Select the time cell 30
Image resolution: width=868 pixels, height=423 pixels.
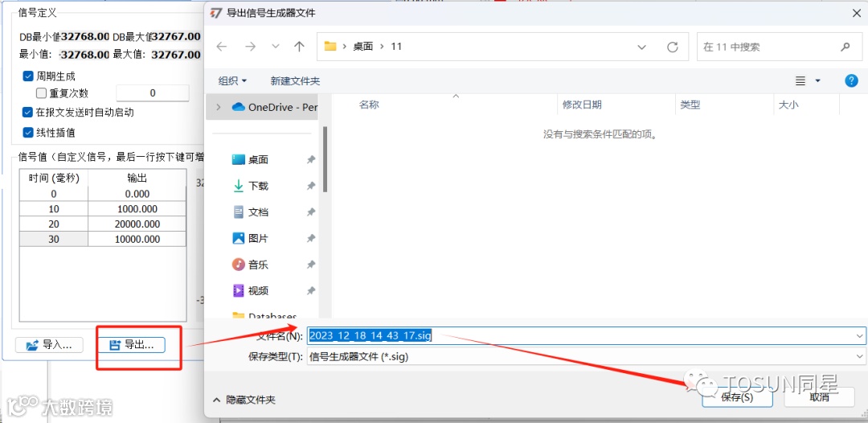pos(54,239)
